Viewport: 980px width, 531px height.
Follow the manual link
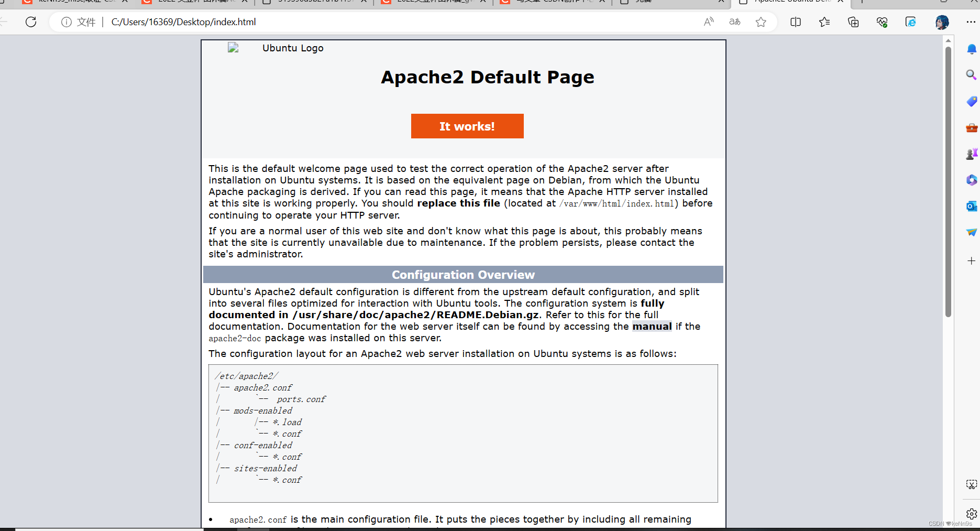pos(652,327)
